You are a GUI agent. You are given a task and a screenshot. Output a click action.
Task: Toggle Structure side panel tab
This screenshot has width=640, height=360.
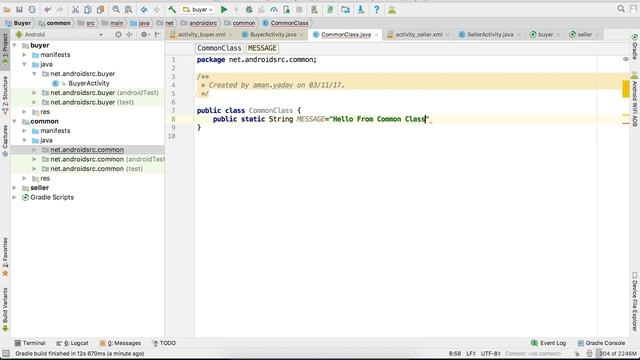point(5,95)
